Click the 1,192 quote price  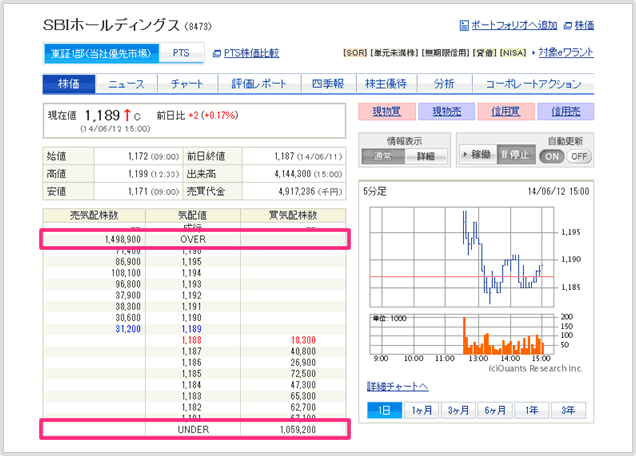point(191,295)
